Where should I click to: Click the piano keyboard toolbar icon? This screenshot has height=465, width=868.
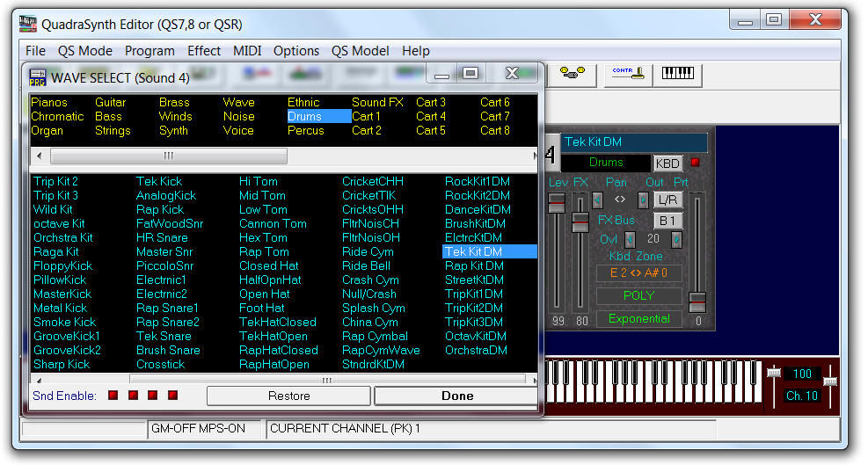pos(680,75)
